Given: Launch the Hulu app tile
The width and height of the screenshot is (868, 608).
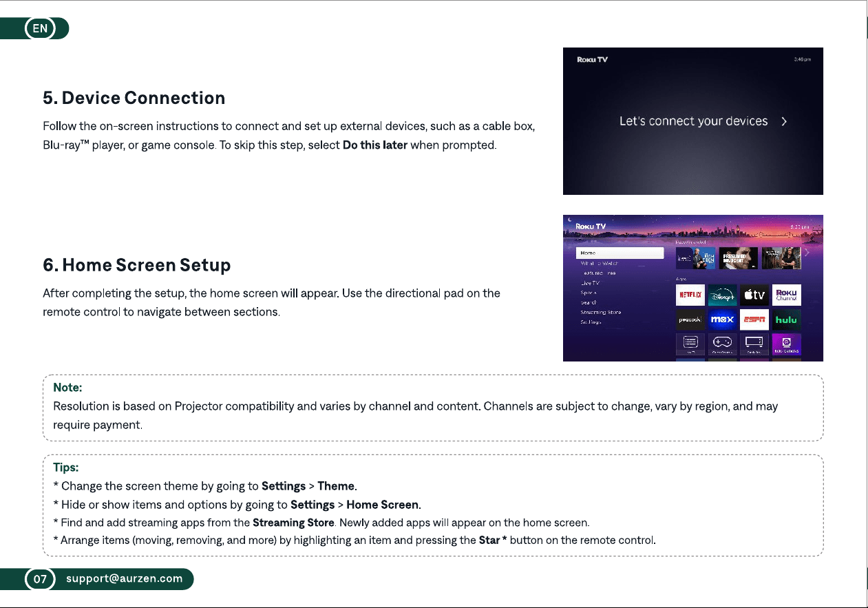Looking at the screenshot, I should 786,319.
